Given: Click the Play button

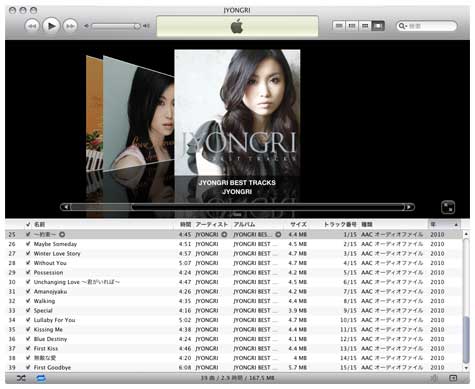Looking at the screenshot, I should pos(51,26).
